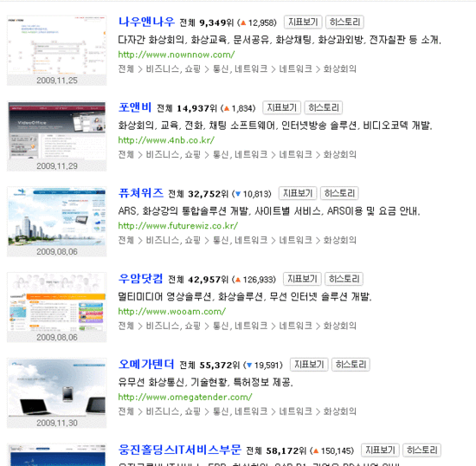The height and width of the screenshot is (466, 476).
Task: Open the 오메가텐더 title link
Action: coord(146,365)
